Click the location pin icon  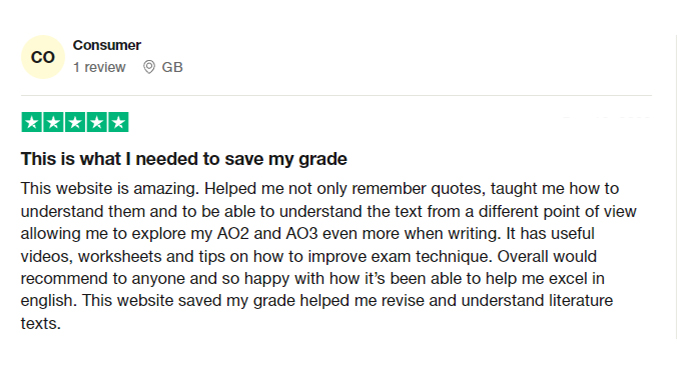(x=149, y=67)
